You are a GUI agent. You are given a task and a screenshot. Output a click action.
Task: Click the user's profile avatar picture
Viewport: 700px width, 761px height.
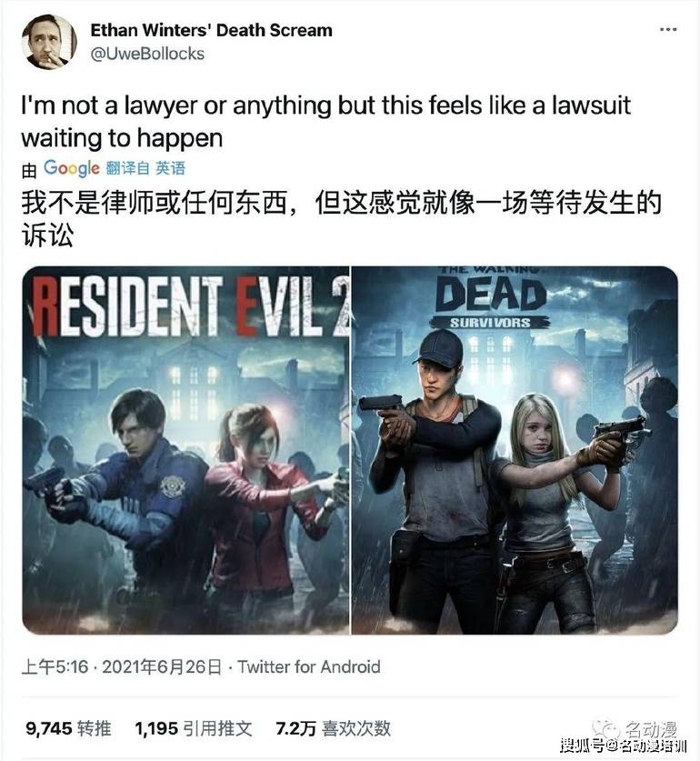point(49,42)
